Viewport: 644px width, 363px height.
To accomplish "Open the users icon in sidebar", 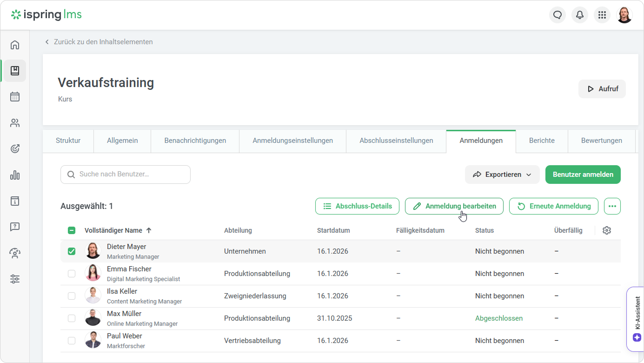I will pos(15,123).
